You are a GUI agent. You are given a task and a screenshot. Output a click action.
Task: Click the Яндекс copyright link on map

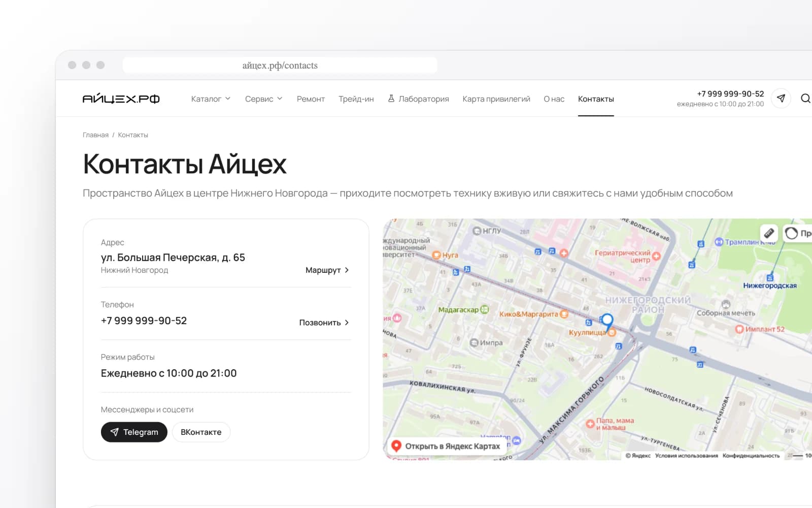638,456
